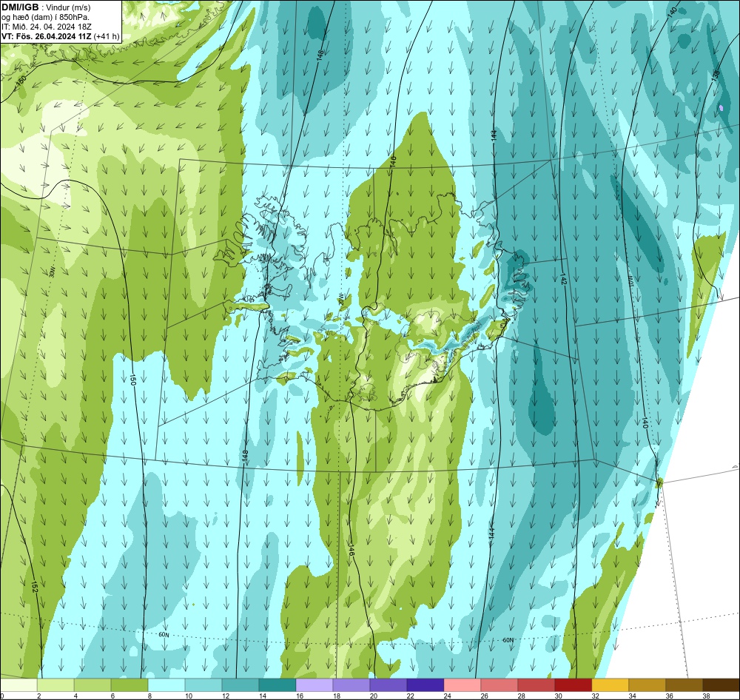
Task: Click the legend scale value "30"
Action: click(x=558, y=696)
